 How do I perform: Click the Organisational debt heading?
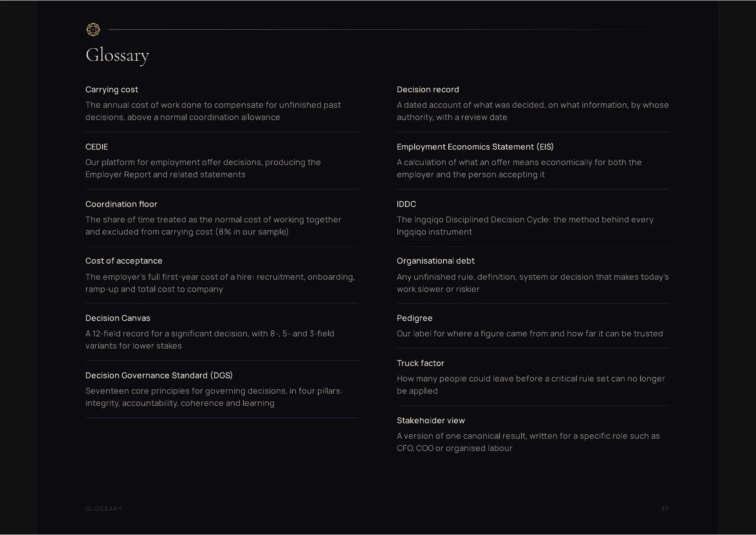click(x=435, y=261)
